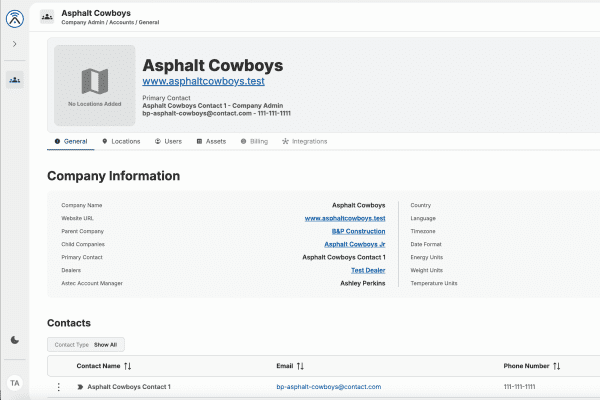The height and width of the screenshot is (400, 600).
Task: Open the Contact Type Show All dropdown
Action: (86, 344)
